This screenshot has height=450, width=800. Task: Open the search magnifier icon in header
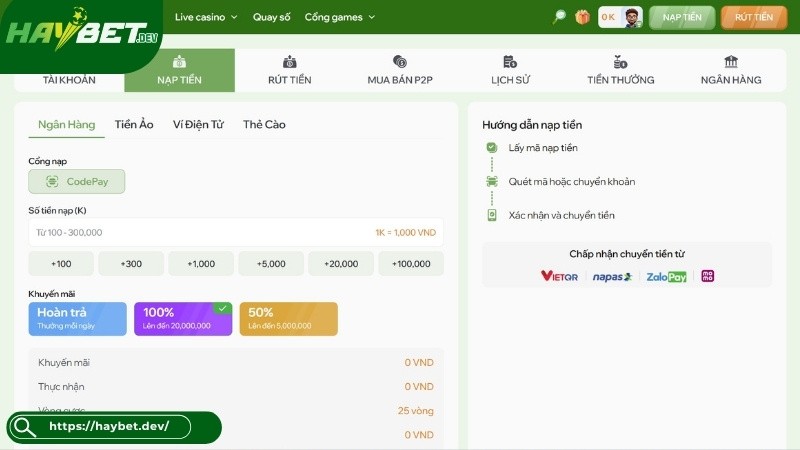click(559, 17)
